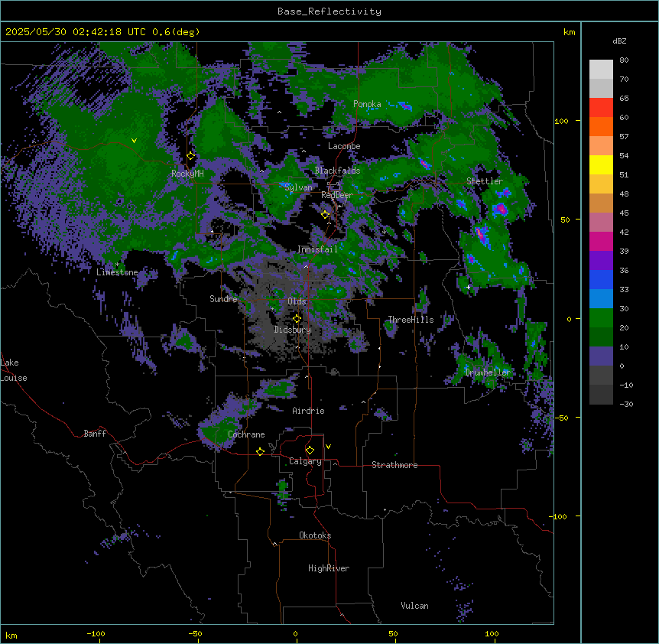Click the Okotoks label
659x644 pixels.
point(315,535)
